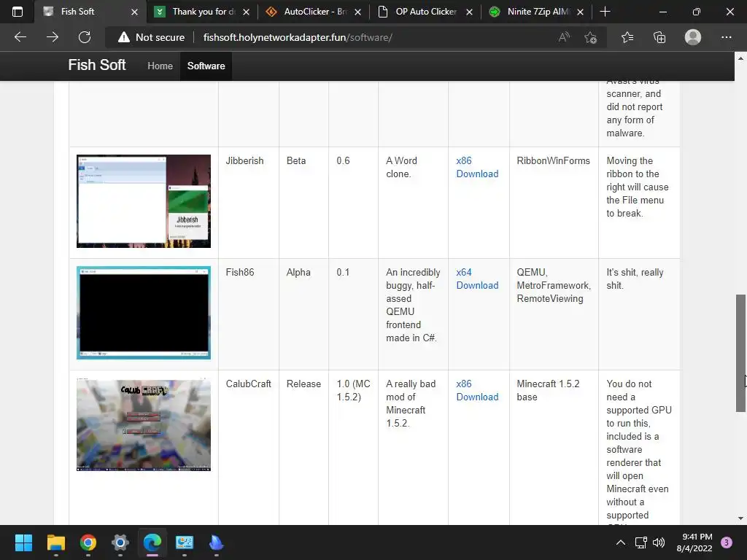Open Google Chrome from the taskbar
The image size is (747, 560).
[88, 542]
